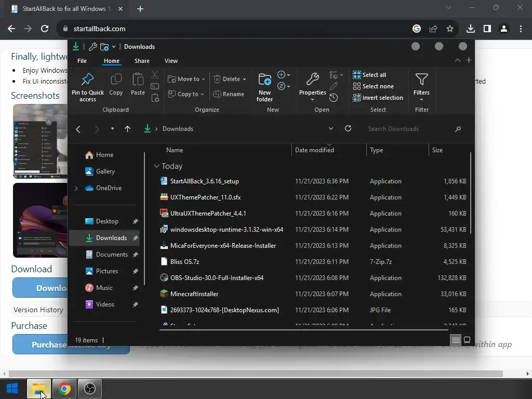Expand the OneDrive tree node

click(x=76, y=188)
